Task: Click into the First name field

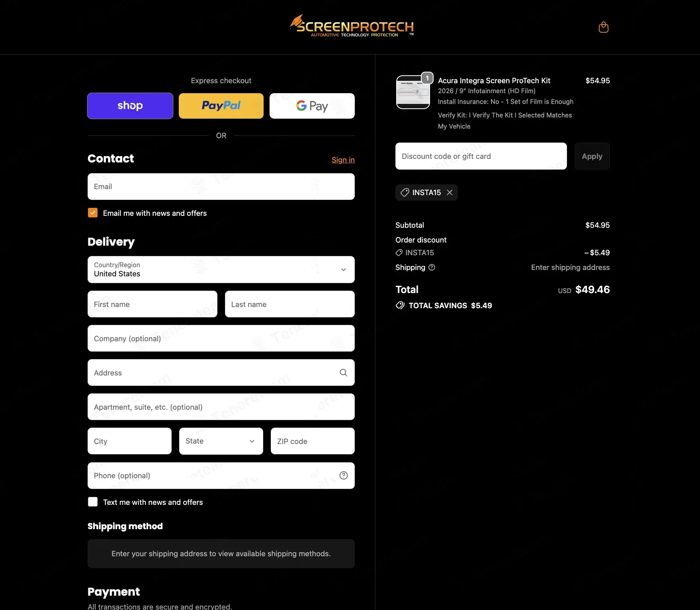Action: [153, 304]
